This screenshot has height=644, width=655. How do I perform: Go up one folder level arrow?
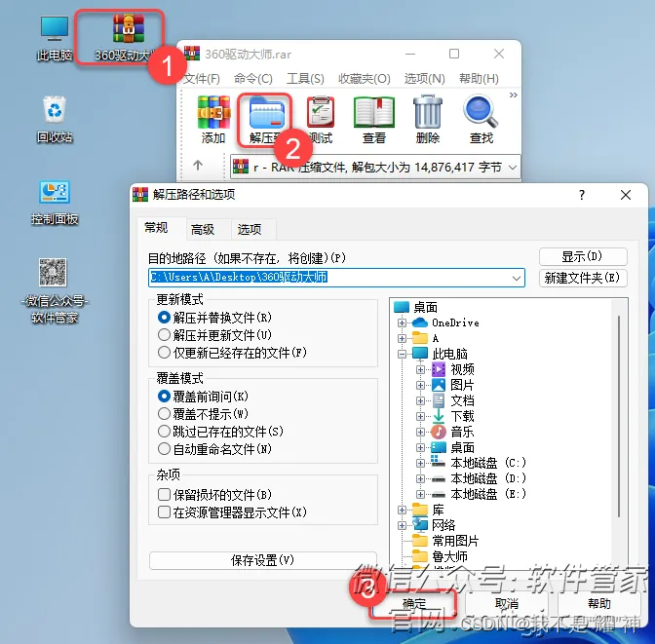198,166
